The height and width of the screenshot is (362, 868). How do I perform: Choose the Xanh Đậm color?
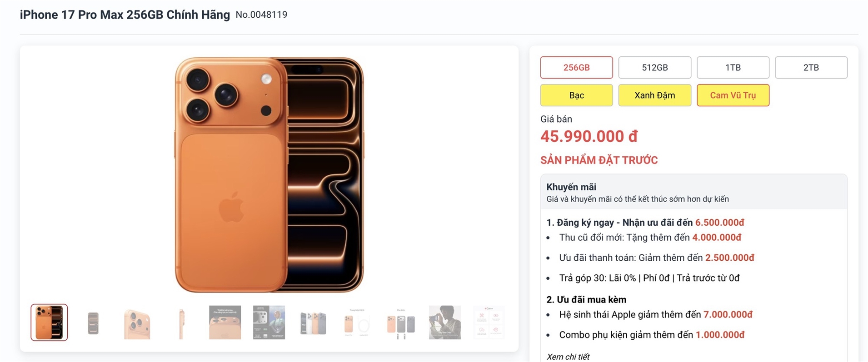(654, 95)
